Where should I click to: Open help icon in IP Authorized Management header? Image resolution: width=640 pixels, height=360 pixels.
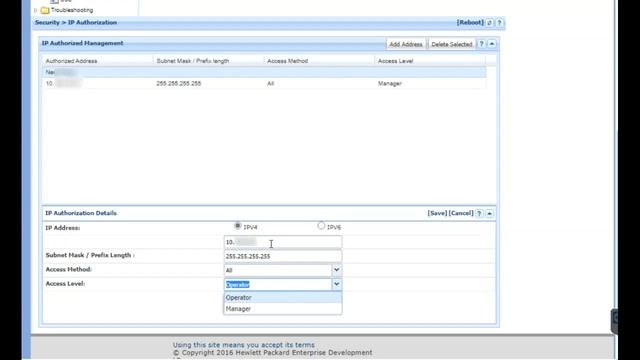[482, 44]
